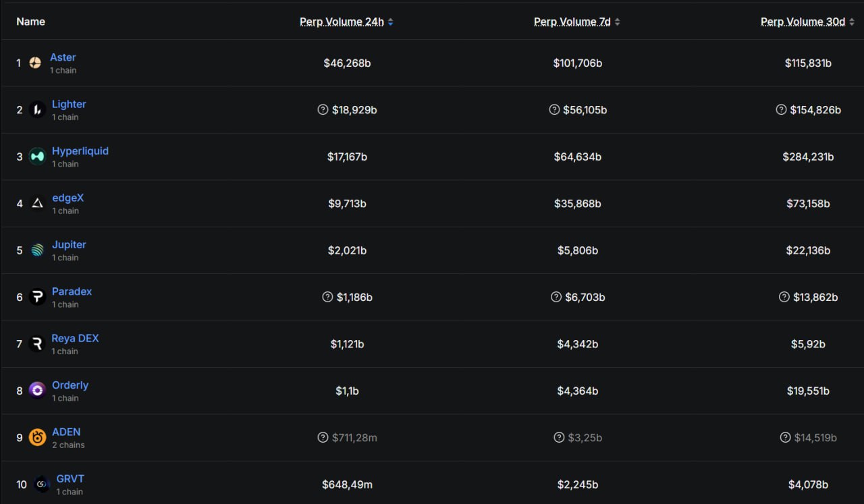Click the edgeX triangle logo icon
Image resolution: width=864 pixels, height=504 pixels.
[37, 203]
